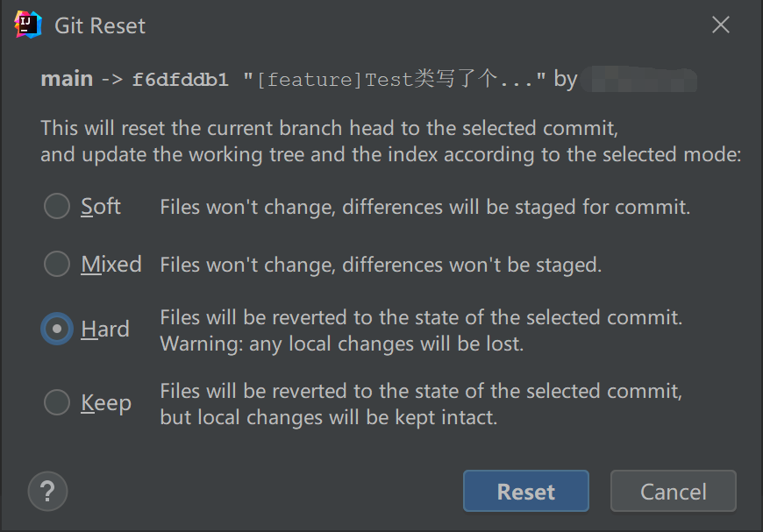Screen dimensions: 763x532
Task: Click the IntelliJ IDEA logo icon
Action: [28, 25]
